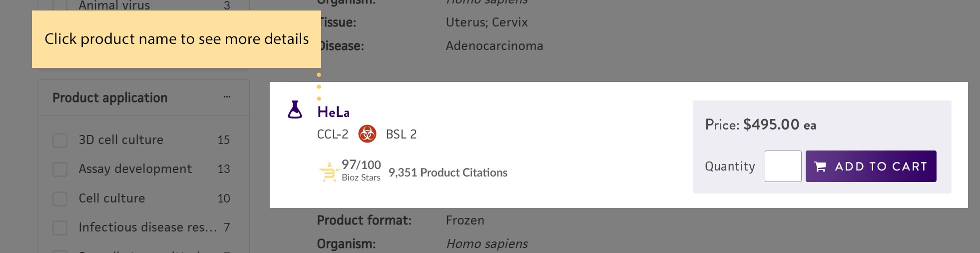Click the BSL 2 label
This screenshot has width=980, height=253.
pyautogui.click(x=401, y=134)
